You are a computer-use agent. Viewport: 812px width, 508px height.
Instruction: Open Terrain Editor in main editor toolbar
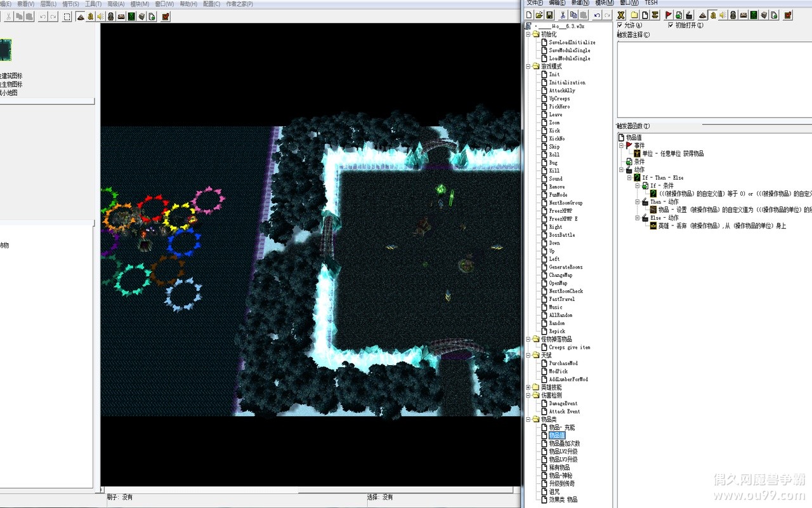80,17
